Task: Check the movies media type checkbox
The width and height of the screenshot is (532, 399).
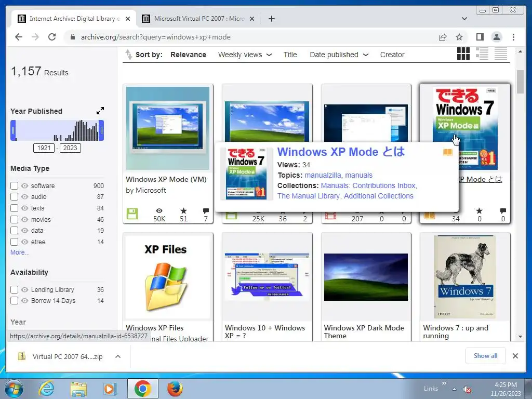Action: (14, 220)
